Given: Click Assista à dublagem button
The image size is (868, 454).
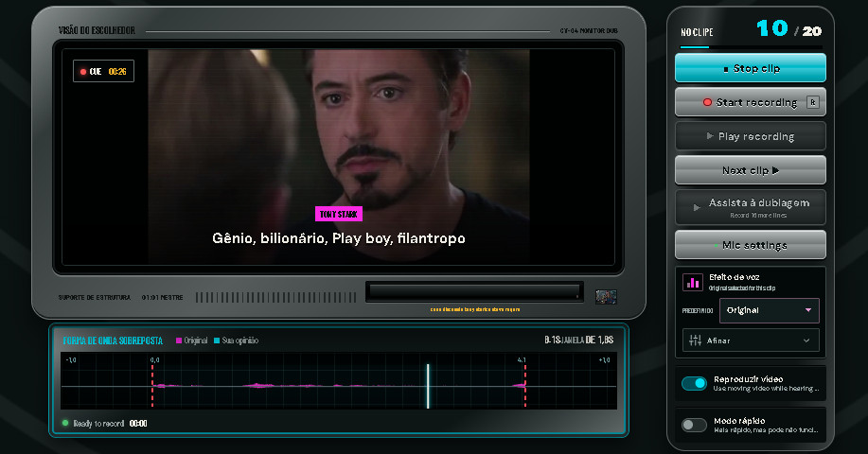Looking at the screenshot, I should pos(750,207).
